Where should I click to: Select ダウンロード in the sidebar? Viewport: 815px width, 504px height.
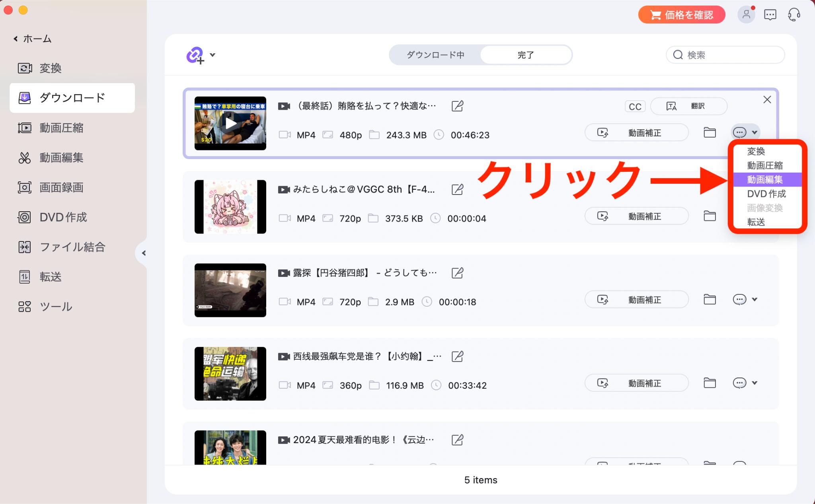(x=72, y=98)
